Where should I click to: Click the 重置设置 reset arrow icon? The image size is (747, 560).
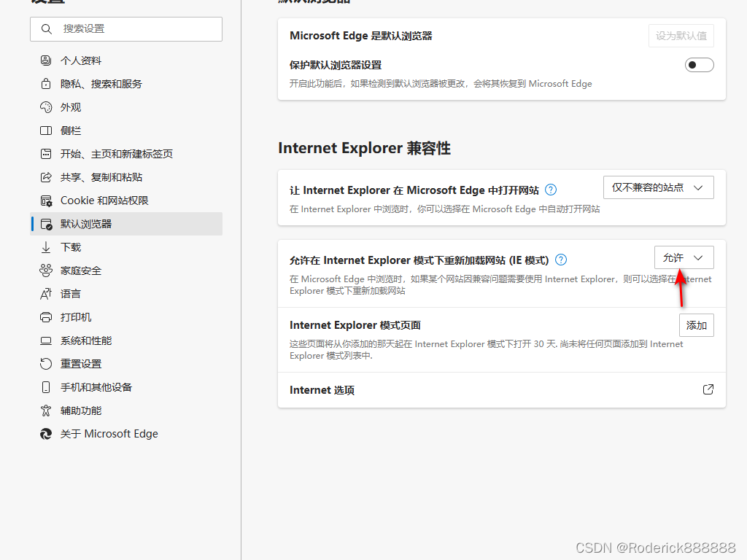tap(46, 364)
